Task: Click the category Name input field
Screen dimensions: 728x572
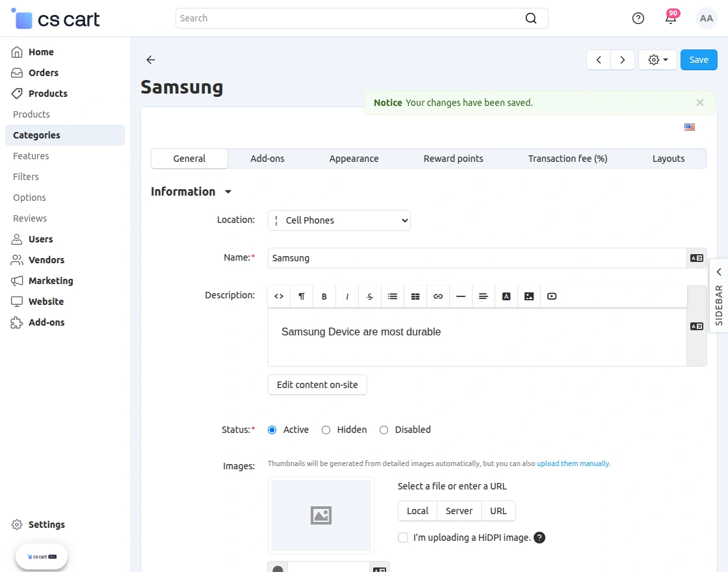Action: pyautogui.click(x=477, y=258)
